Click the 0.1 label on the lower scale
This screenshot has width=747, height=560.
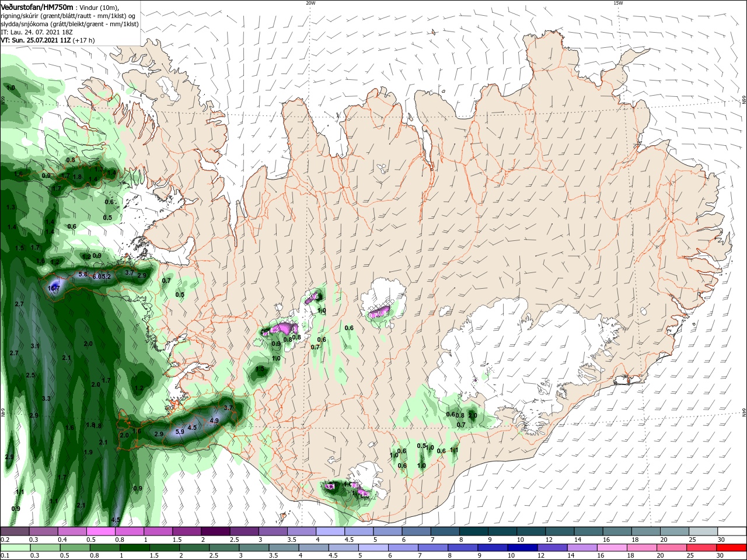5,556
